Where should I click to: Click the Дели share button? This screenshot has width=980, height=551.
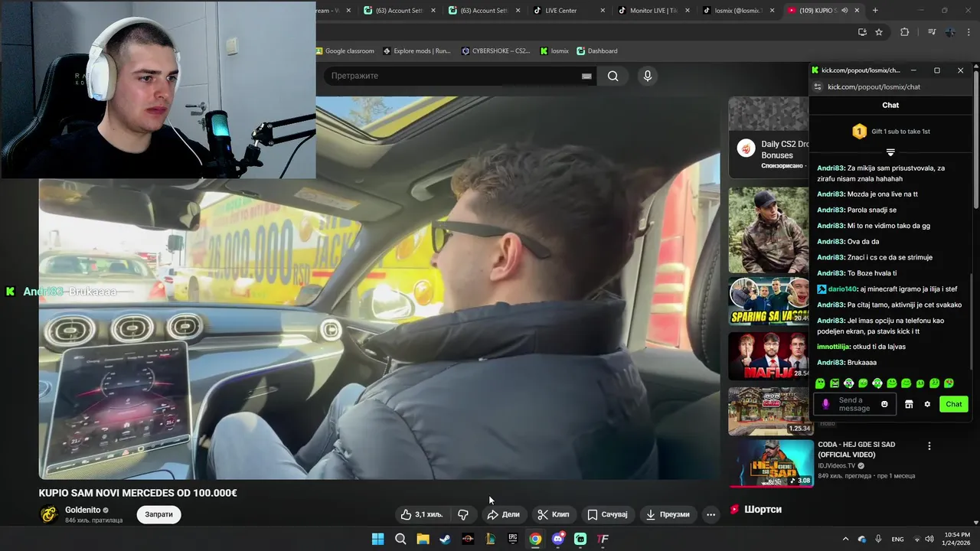pyautogui.click(x=503, y=514)
